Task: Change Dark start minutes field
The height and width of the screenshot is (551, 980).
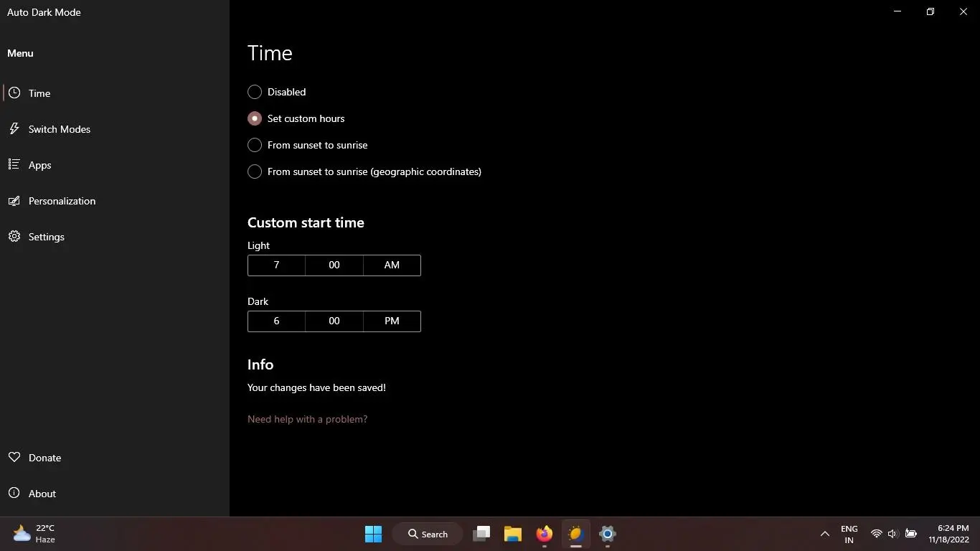Action: pyautogui.click(x=334, y=321)
